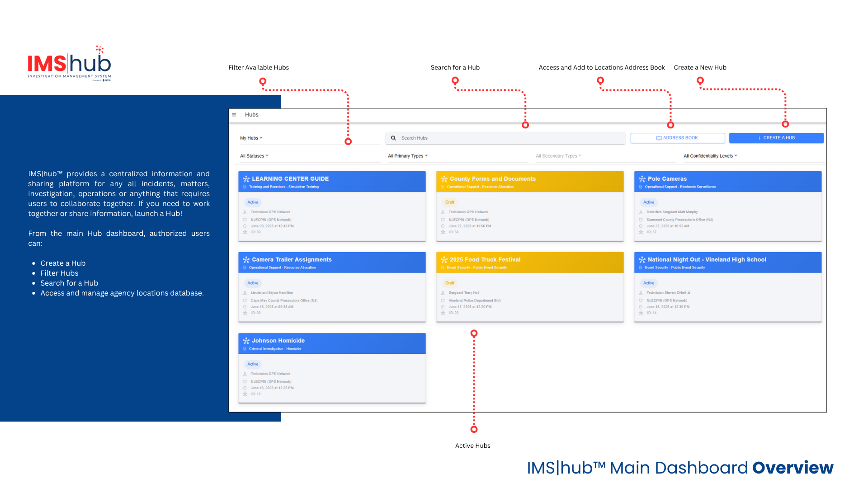Open the All Secondary Types dropdown
The width and height of the screenshot is (868, 488).
coord(558,156)
